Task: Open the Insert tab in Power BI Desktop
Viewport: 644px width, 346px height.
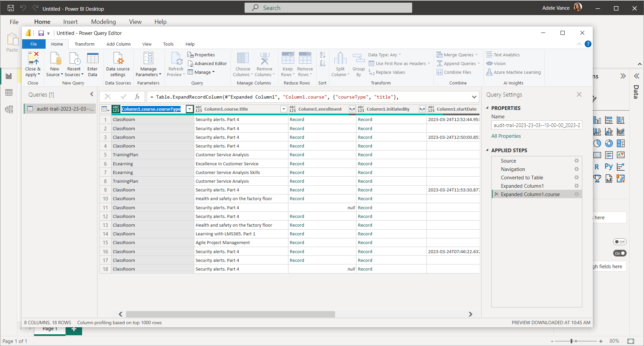Action: coord(70,22)
